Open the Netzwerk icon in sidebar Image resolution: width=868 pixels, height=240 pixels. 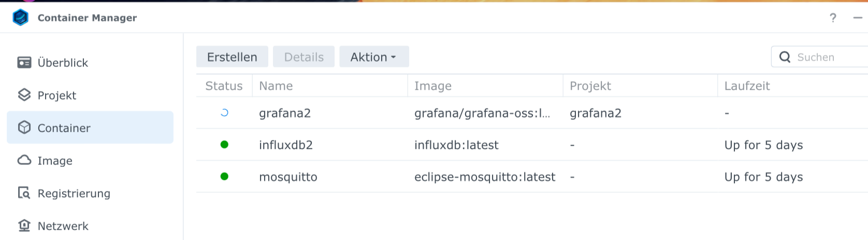click(x=24, y=225)
